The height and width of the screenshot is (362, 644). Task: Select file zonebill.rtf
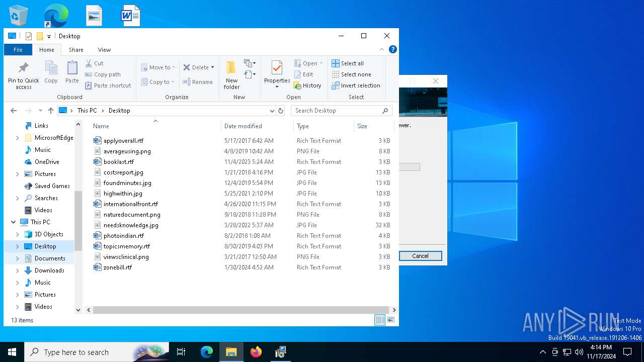coord(118,267)
